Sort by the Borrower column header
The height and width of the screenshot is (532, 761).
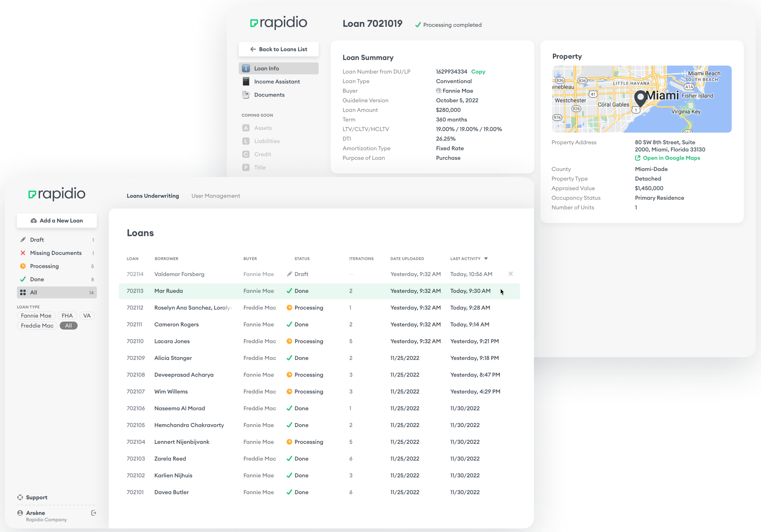click(x=166, y=259)
